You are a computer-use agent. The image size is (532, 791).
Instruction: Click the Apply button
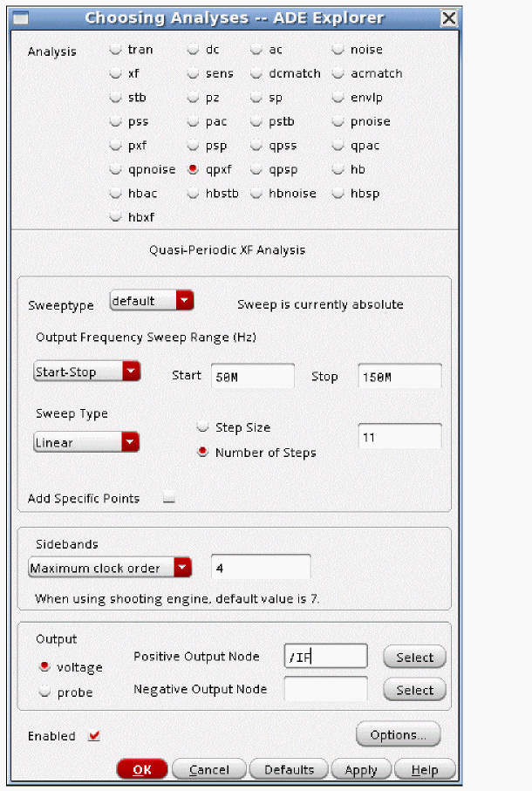[x=361, y=769]
